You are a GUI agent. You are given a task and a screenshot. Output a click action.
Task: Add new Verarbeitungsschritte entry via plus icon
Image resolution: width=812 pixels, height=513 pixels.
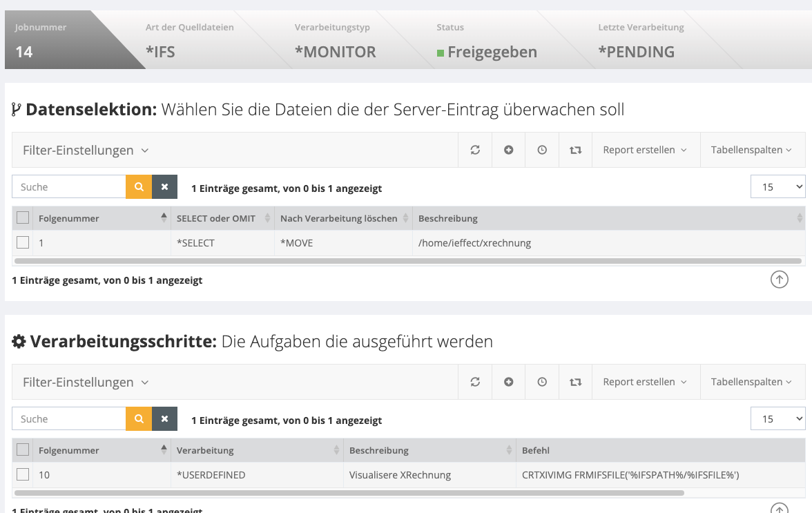(x=509, y=382)
